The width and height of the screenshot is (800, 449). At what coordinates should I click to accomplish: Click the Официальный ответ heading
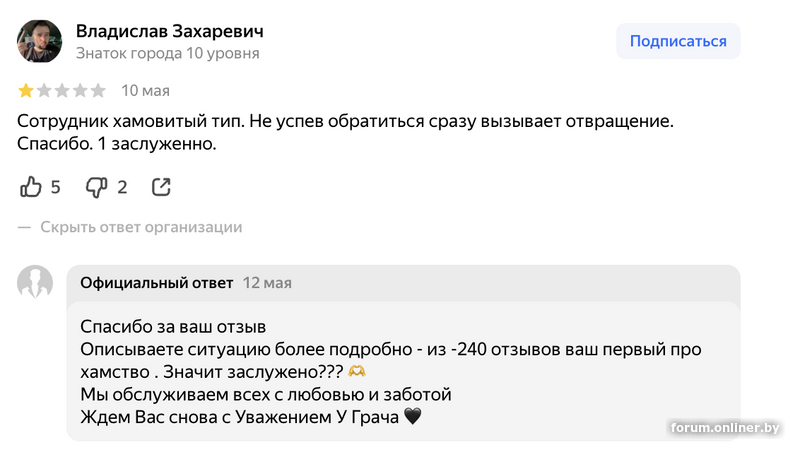(x=156, y=283)
